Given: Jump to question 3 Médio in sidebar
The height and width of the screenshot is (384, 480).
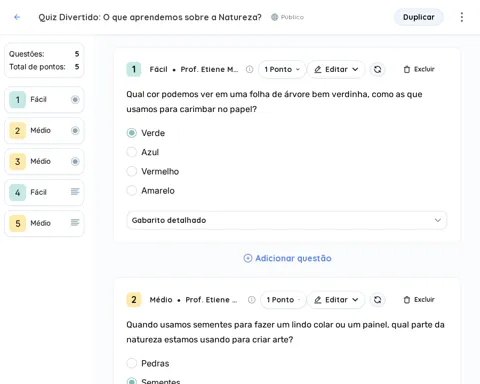Looking at the screenshot, I should tap(44, 161).
